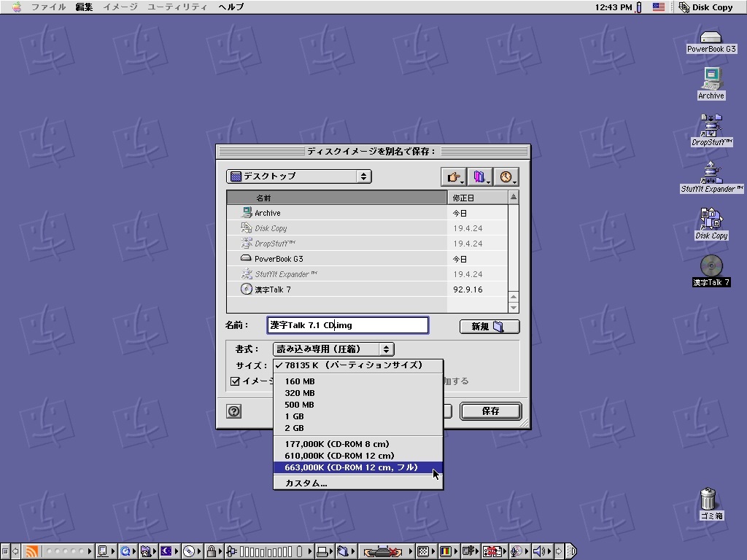This screenshot has height=560, width=747.
Task: Open the ユーティリティ menu
Action: tap(177, 7)
